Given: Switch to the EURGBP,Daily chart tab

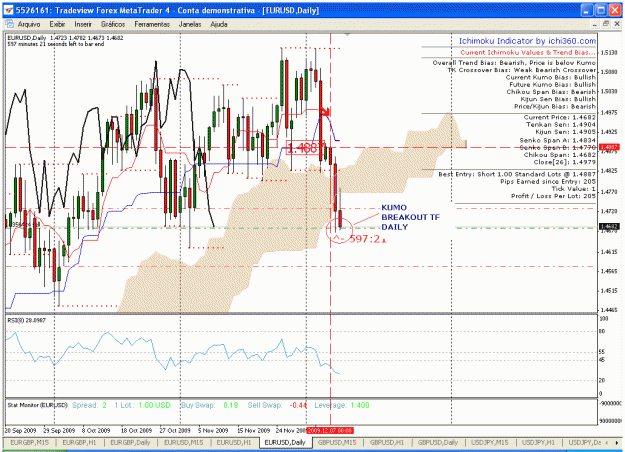Looking at the screenshot, I should pyautogui.click(x=130, y=442).
